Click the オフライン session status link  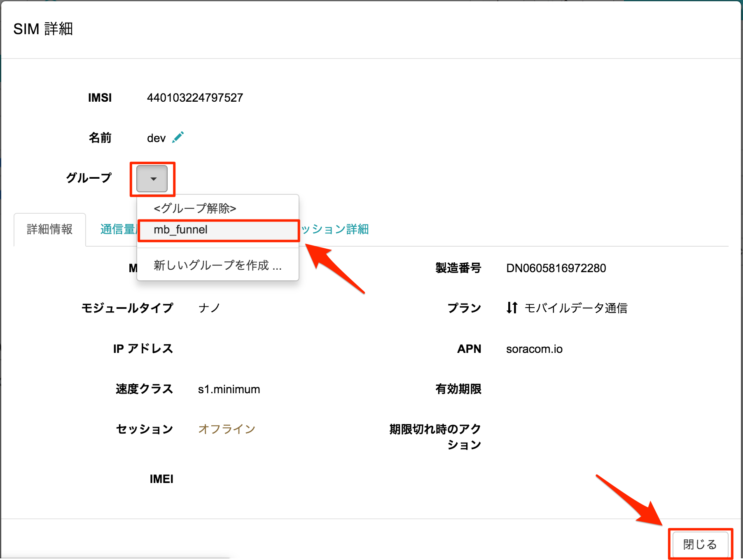pos(227,429)
